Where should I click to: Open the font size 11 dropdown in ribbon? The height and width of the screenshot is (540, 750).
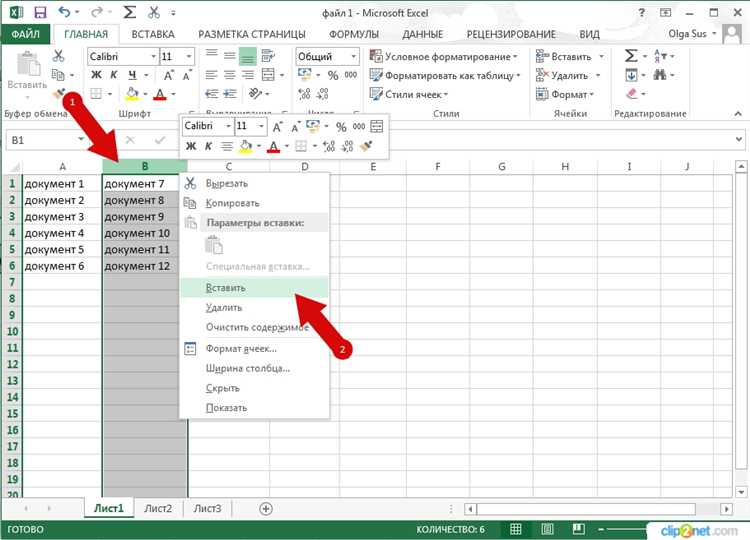tap(189, 56)
